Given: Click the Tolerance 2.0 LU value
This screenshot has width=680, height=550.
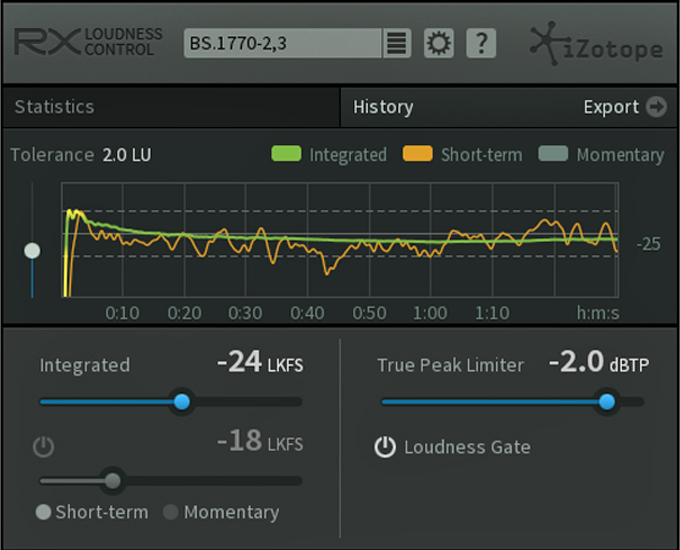Looking at the screenshot, I should tap(127, 155).
